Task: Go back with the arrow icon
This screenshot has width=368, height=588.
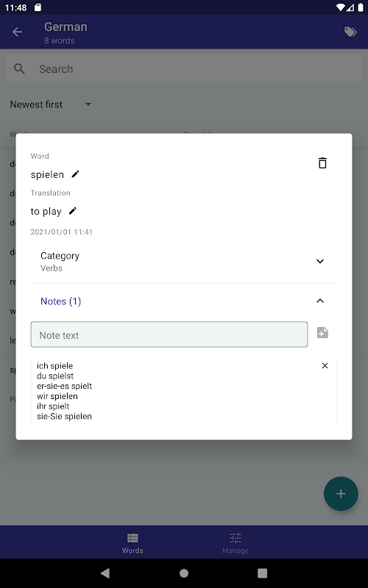Action: pyautogui.click(x=17, y=32)
